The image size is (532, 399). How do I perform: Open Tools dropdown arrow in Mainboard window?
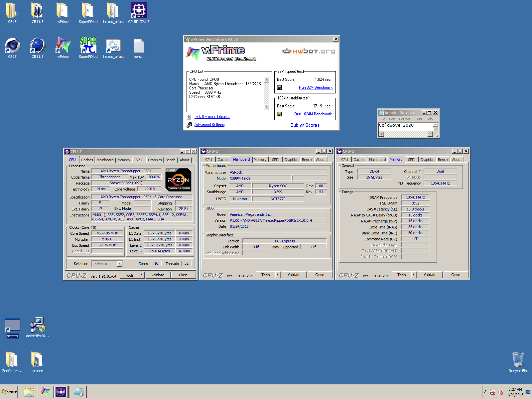click(278, 275)
